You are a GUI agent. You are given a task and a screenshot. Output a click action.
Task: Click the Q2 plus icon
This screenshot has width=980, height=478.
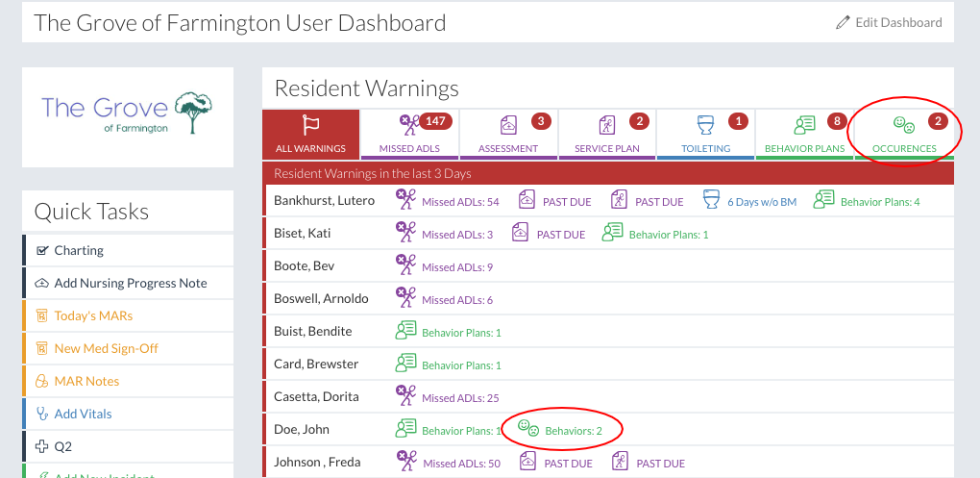click(x=41, y=446)
